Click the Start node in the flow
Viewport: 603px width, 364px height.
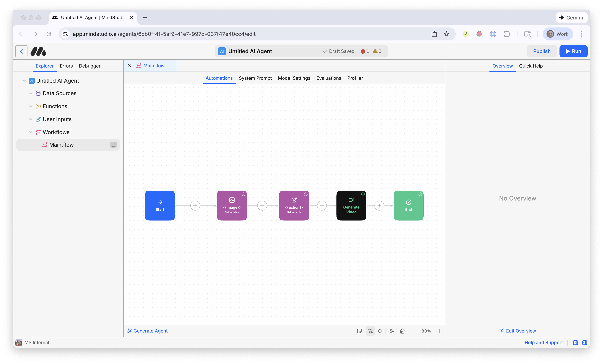tap(160, 205)
